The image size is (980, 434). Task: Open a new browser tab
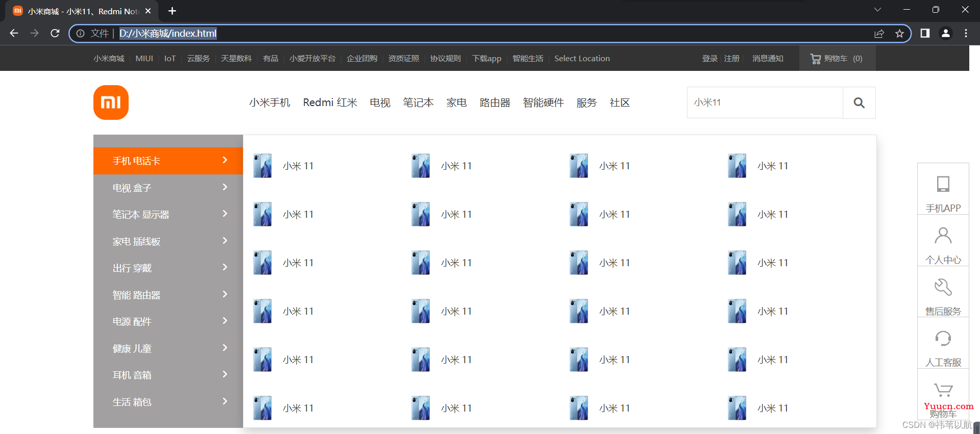click(x=172, y=11)
